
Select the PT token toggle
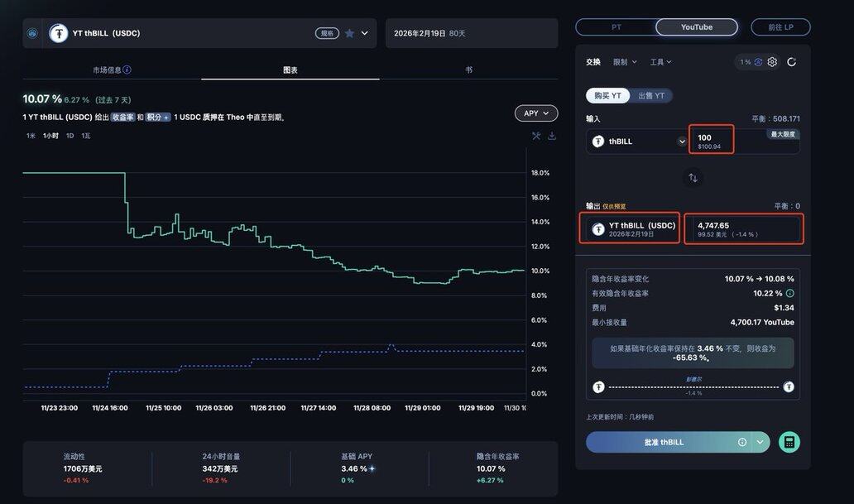coord(617,27)
